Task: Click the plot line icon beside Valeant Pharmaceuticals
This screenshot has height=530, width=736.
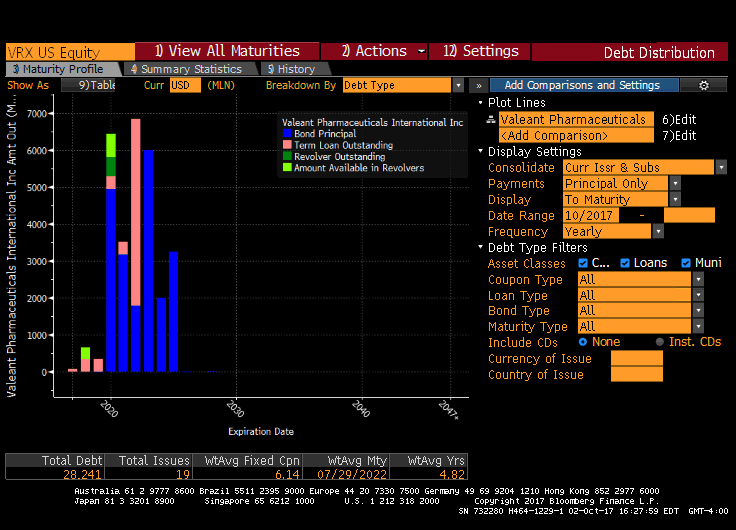Action: 491,120
